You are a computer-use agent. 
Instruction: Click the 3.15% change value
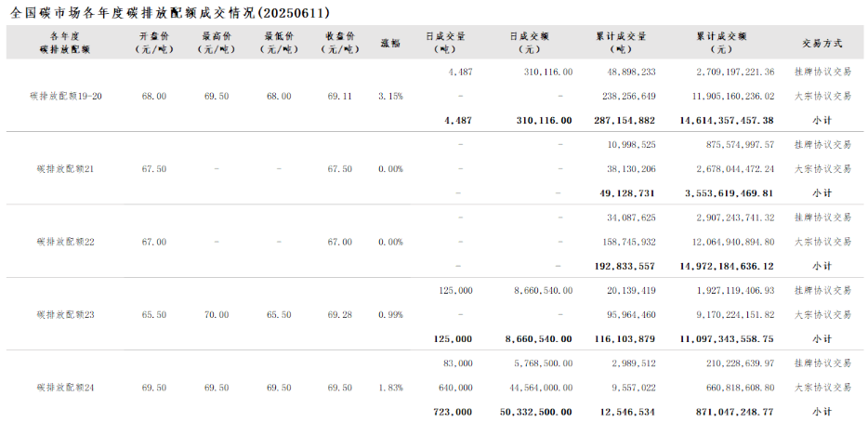point(390,96)
